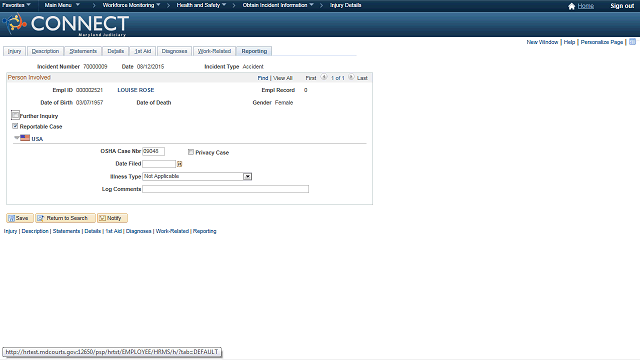The height and width of the screenshot is (360, 640).
Task: Open the Details tab
Action: (x=116, y=51)
